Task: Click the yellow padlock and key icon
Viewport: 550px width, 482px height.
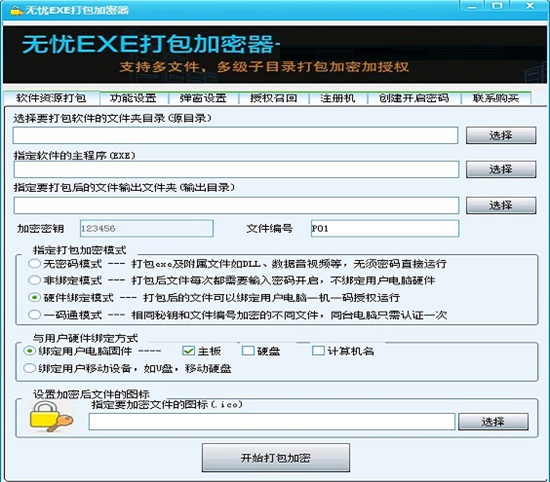Action: [x=51, y=417]
